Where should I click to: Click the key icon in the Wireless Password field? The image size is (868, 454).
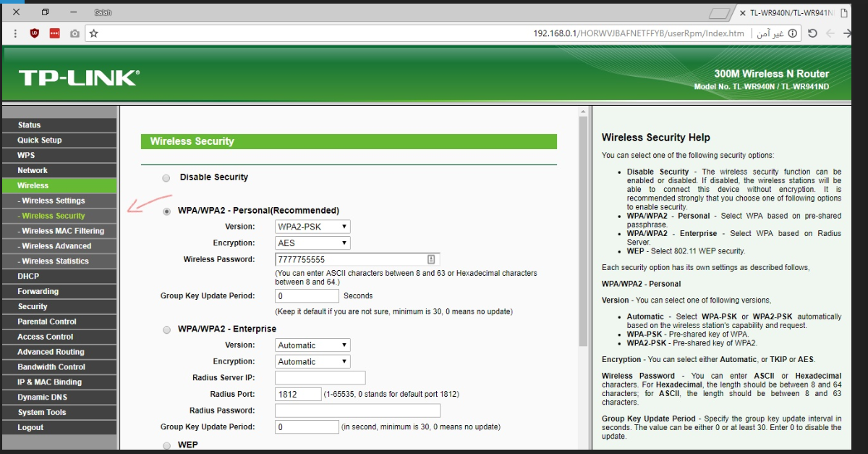pos(431,259)
